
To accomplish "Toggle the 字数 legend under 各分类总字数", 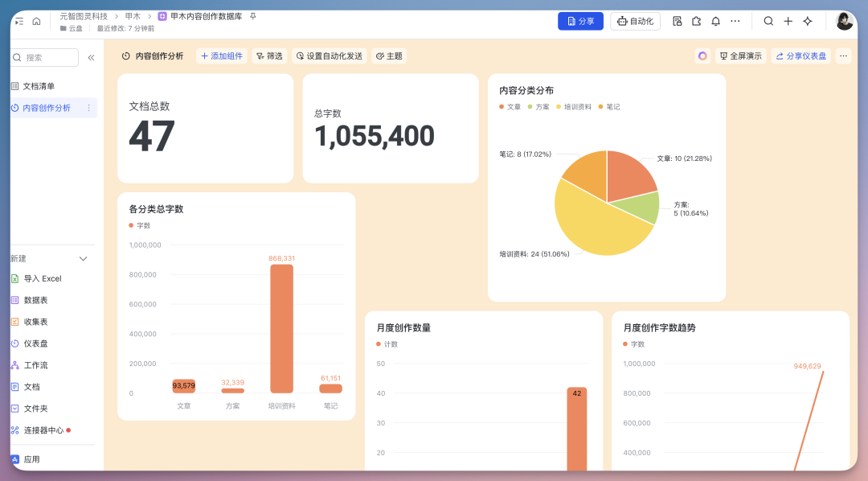I will pos(142,225).
